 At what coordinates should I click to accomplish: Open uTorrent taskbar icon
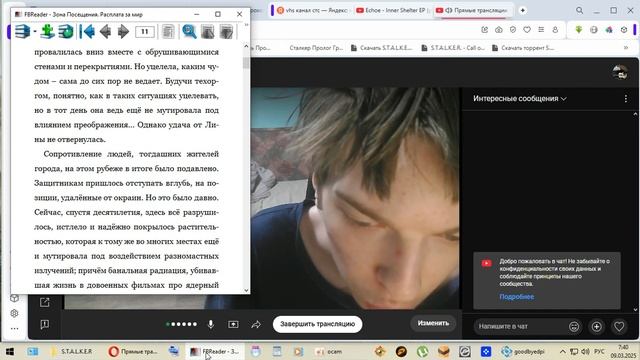click(422, 351)
